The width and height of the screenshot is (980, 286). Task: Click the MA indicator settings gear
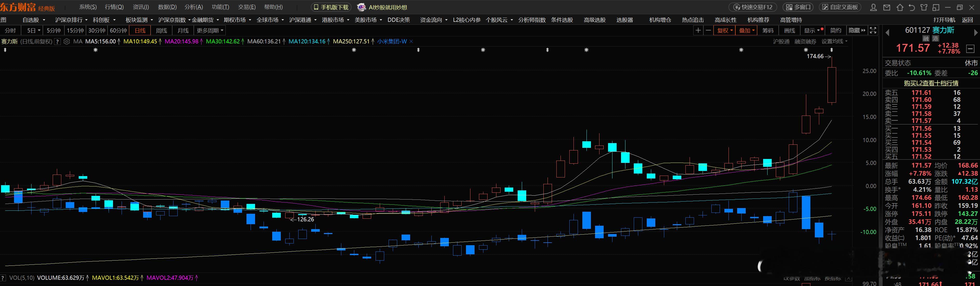click(66, 42)
